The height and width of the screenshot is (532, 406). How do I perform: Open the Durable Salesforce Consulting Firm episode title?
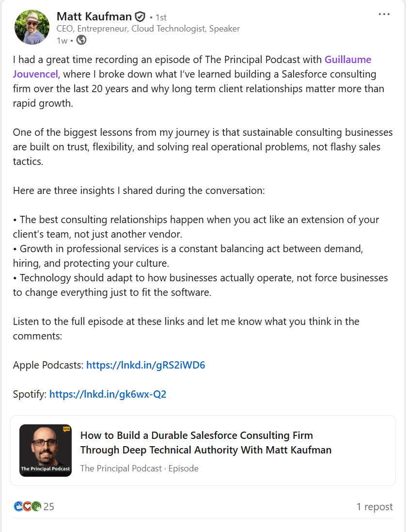coord(206,442)
